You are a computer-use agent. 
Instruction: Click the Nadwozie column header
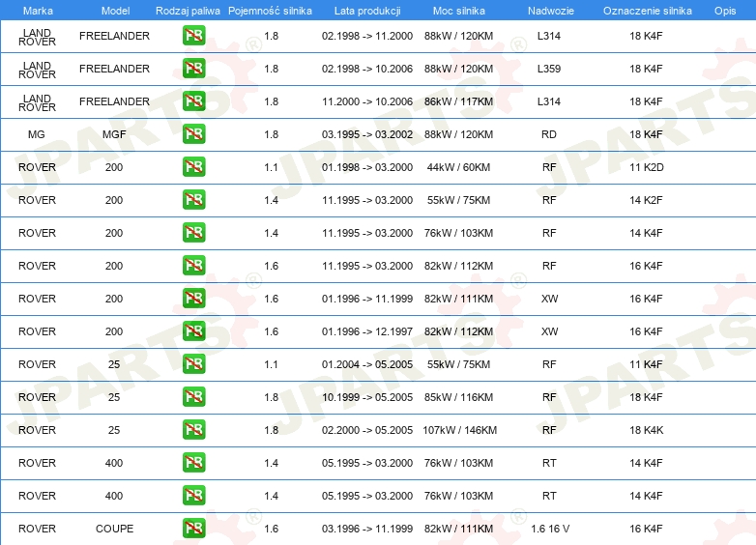pos(551,11)
